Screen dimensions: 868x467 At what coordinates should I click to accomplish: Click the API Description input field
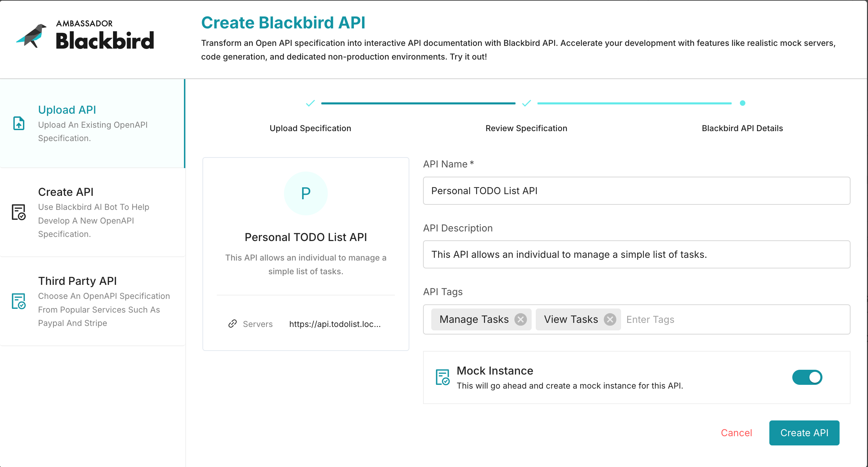[636, 254]
